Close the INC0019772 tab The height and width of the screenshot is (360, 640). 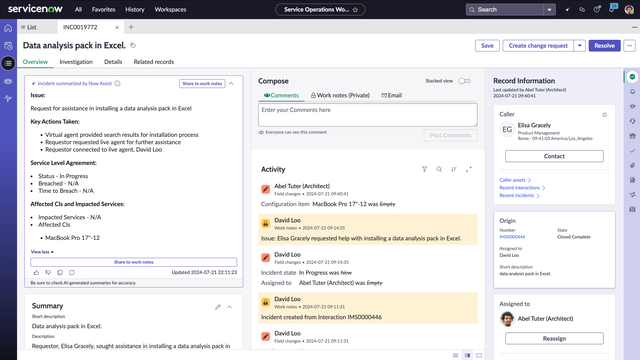[117, 27]
